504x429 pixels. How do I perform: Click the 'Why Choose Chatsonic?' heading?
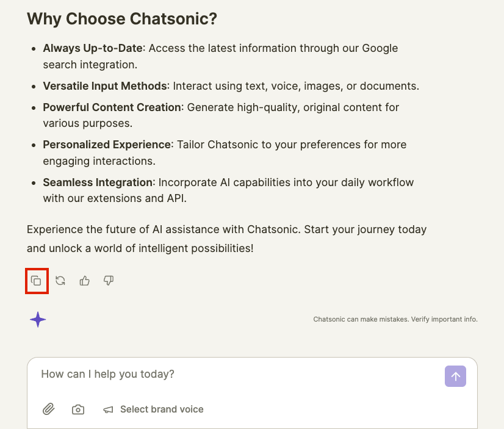tap(122, 19)
